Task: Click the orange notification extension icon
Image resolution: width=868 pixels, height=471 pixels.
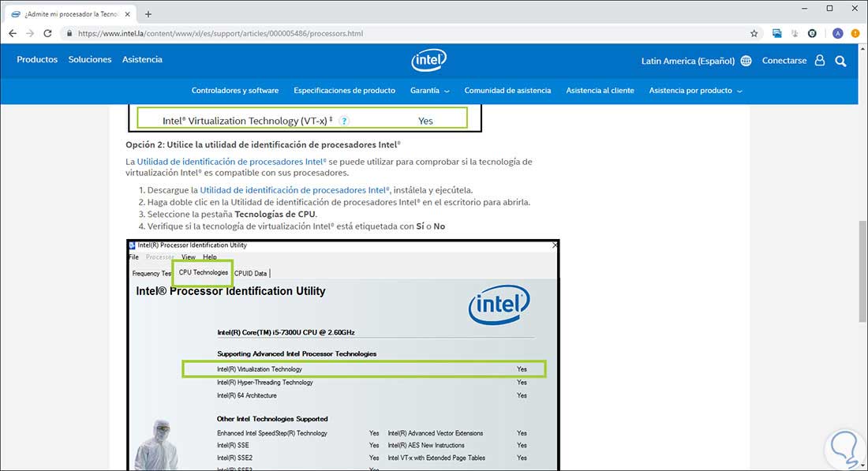Action: [x=855, y=33]
